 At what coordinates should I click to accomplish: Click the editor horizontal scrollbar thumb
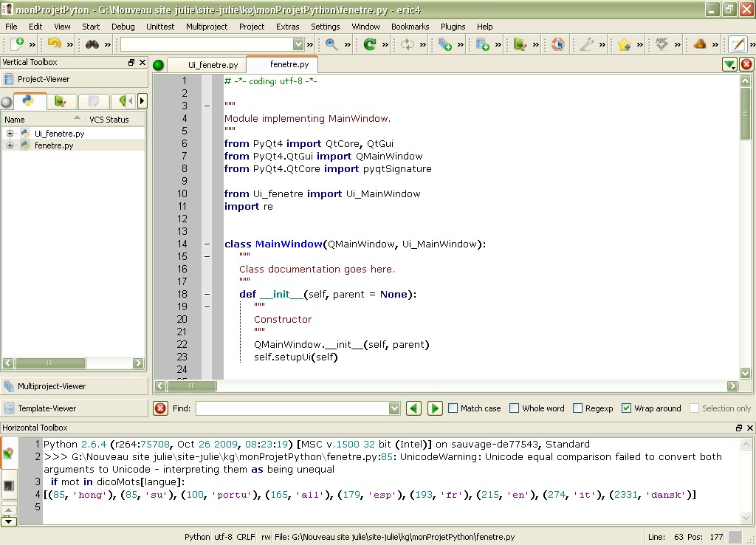click(191, 385)
